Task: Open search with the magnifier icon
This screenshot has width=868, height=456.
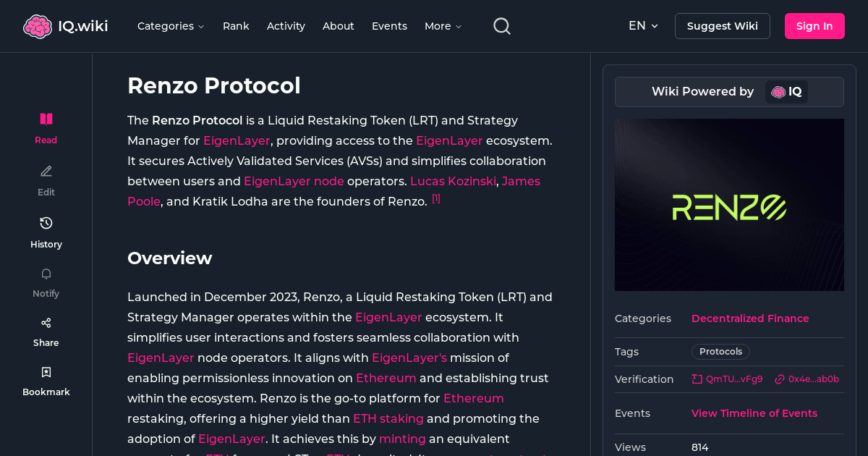Action: 501,25
